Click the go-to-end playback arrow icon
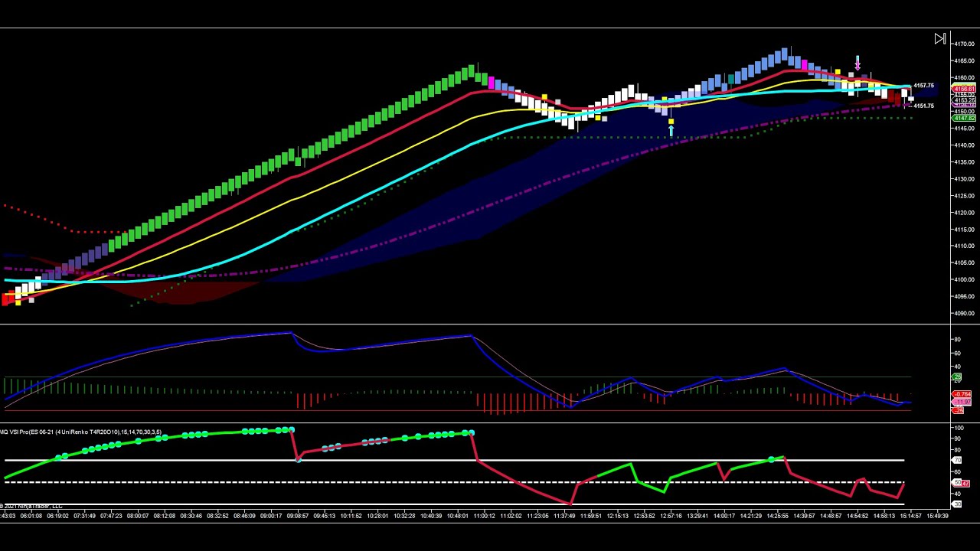980x551 pixels. (940, 39)
